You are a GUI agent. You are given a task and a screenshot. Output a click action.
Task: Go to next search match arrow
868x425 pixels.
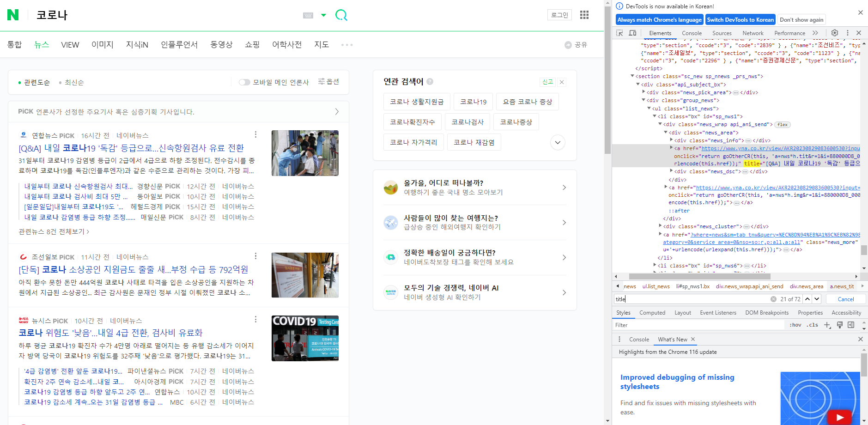tap(817, 299)
